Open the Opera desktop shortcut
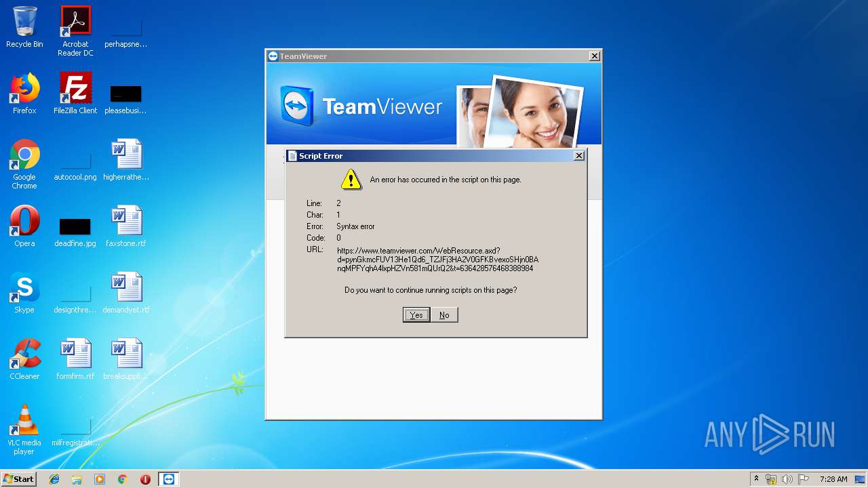Viewport: 868px width, 488px height. [24, 226]
